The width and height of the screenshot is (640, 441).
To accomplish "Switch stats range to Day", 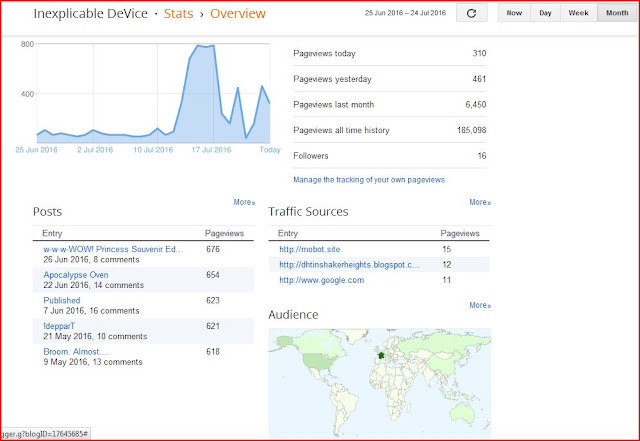I will click(x=545, y=13).
